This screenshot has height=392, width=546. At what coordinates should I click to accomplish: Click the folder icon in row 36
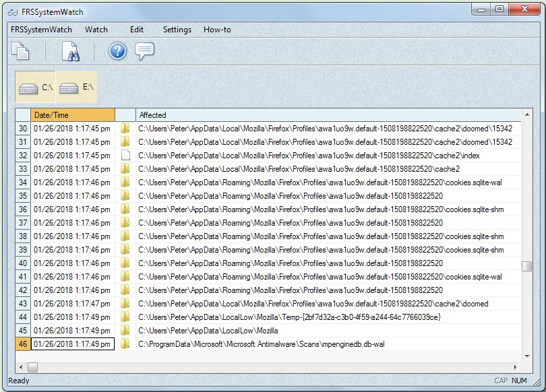pos(125,209)
